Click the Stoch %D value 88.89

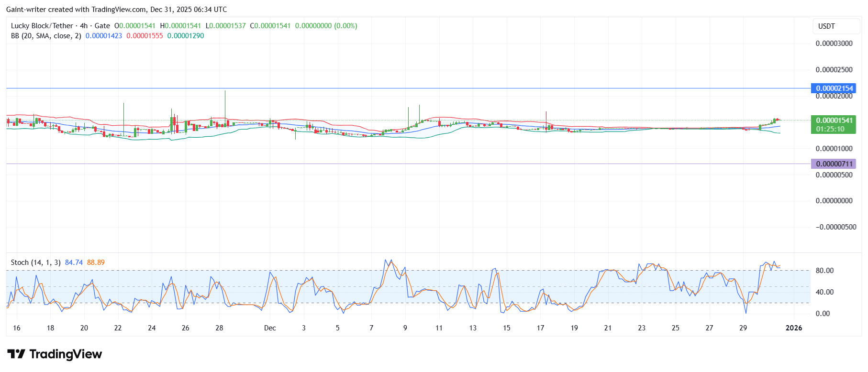(x=96, y=263)
